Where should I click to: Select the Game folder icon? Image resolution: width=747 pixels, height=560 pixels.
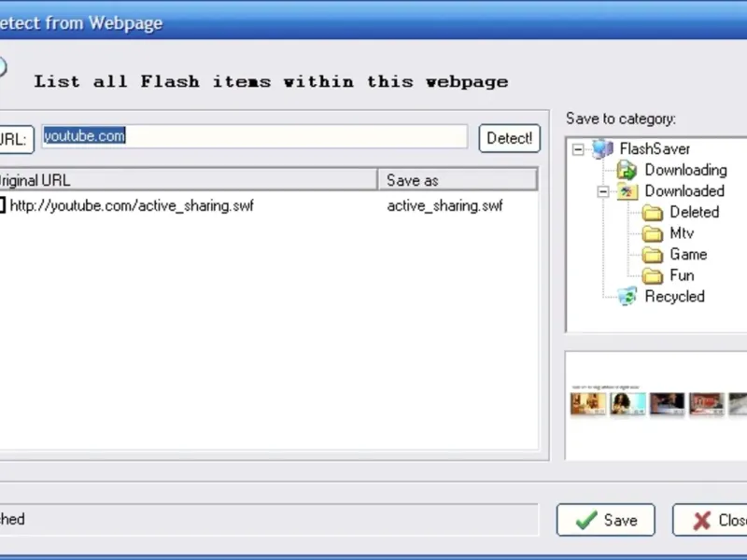(653, 254)
